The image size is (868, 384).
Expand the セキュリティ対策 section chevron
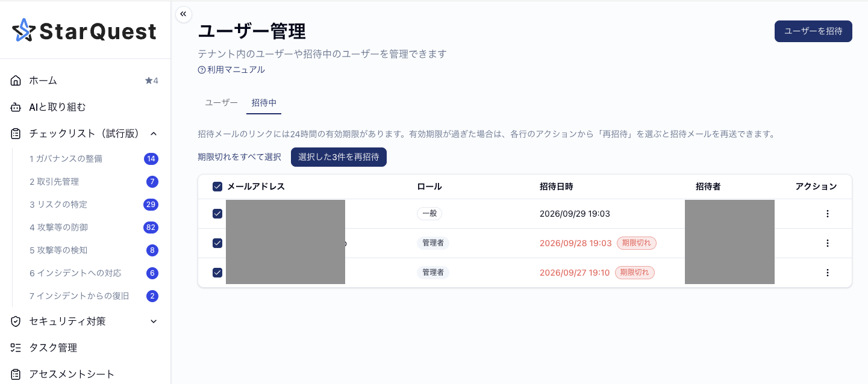pos(154,321)
